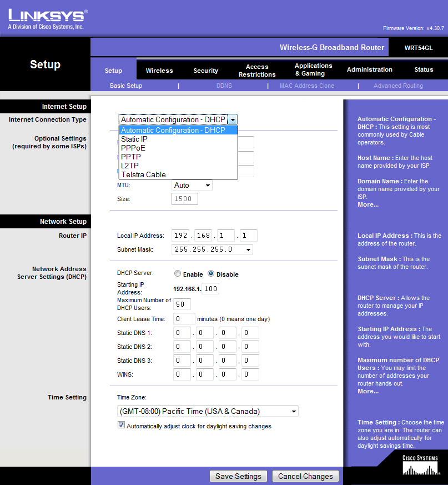Open the Basic Setup sub-tab
Screen dimensions: 448x485
tap(126, 86)
